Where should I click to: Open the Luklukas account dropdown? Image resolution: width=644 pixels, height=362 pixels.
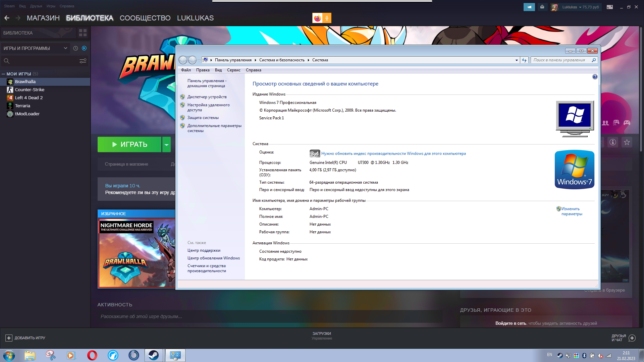click(x=580, y=7)
